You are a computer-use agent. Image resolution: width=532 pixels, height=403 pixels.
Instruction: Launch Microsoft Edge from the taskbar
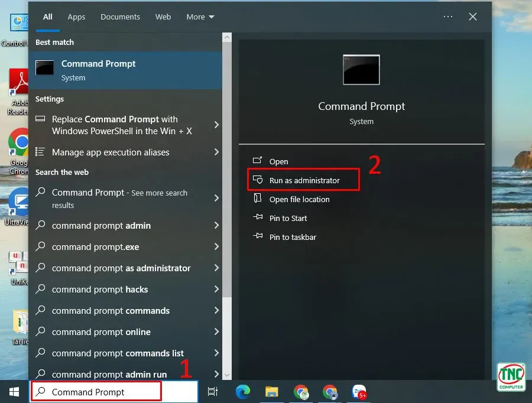[x=242, y=392]
